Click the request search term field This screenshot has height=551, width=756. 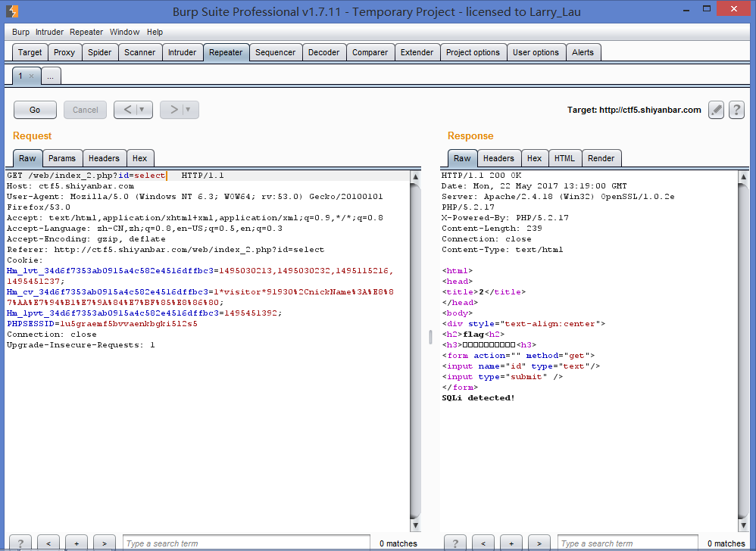(246, 543)
